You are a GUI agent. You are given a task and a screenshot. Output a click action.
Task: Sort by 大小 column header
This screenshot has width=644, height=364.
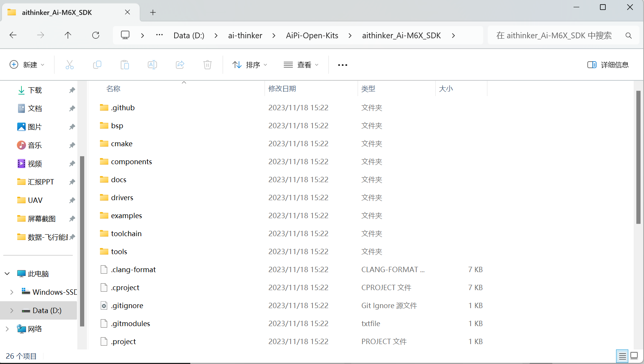point(446,89)
